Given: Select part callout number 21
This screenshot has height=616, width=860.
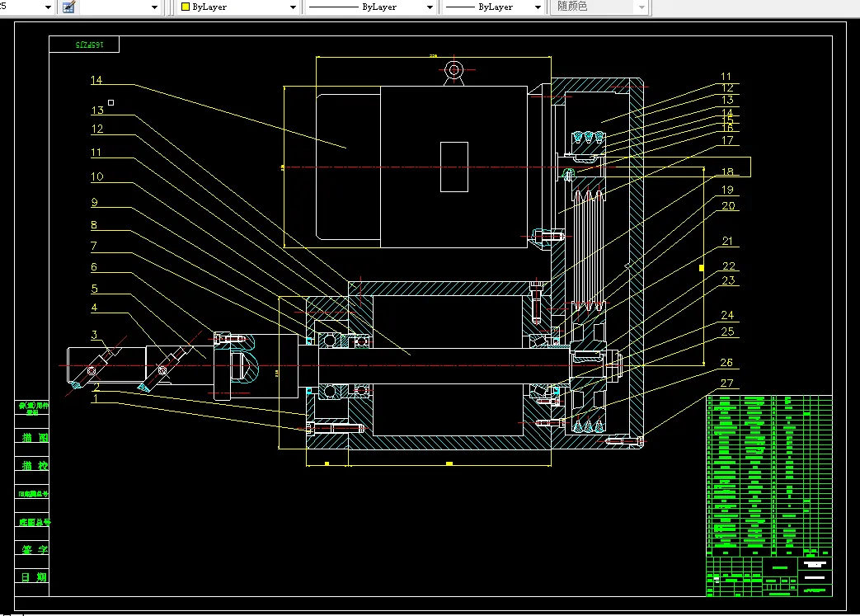Looking at the screenshot, I should (727, 242).
